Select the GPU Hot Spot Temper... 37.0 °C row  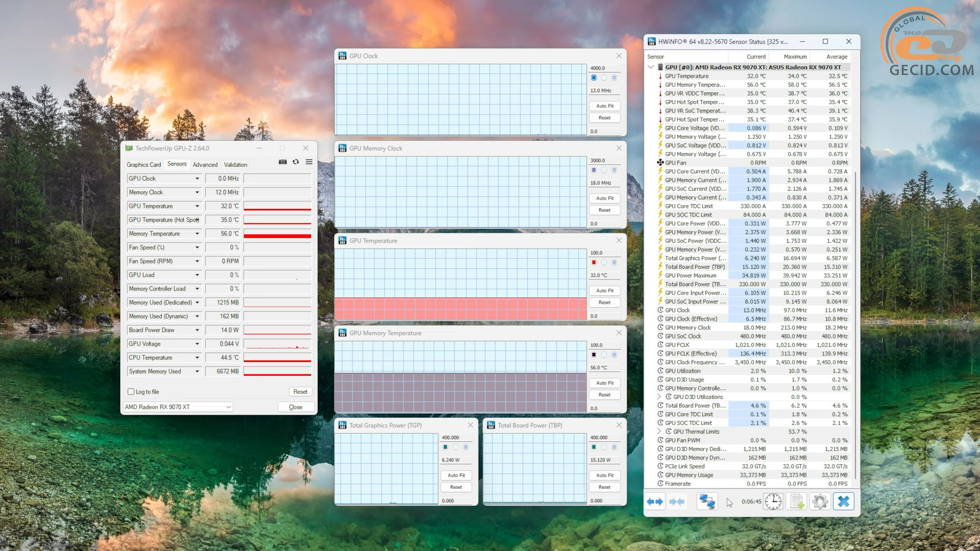[752, 102]
